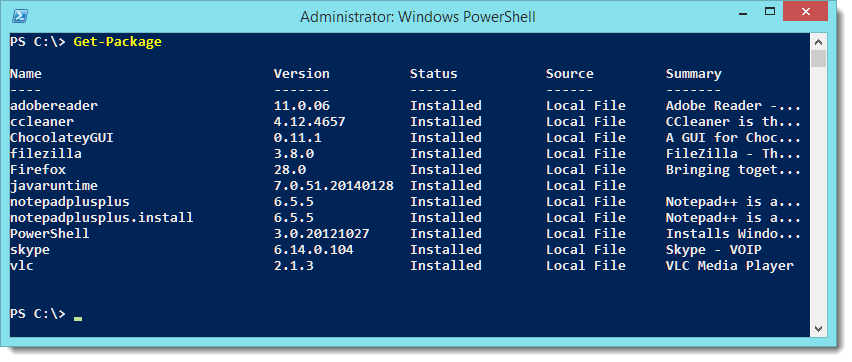The width and height of the screenshot is (852, 362).
Task: Select the 'javaruntime' package name
Action: [54, 186]
